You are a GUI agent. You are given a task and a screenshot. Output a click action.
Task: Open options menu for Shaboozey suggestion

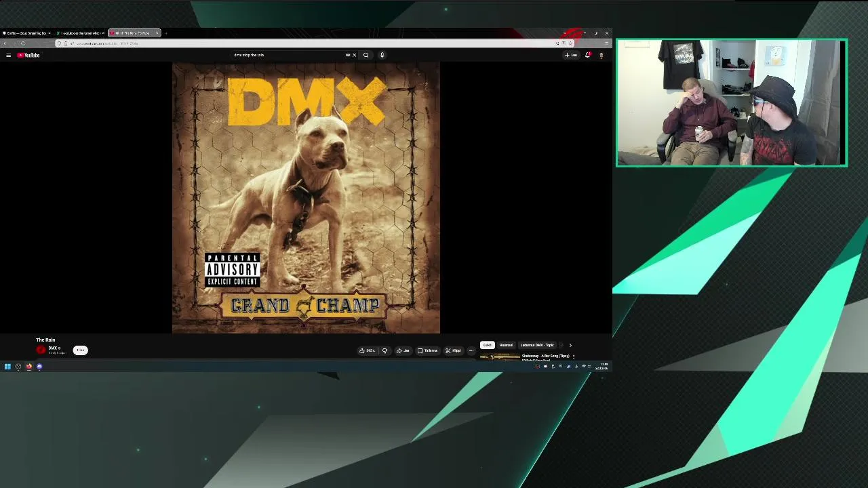pos(574,357)
